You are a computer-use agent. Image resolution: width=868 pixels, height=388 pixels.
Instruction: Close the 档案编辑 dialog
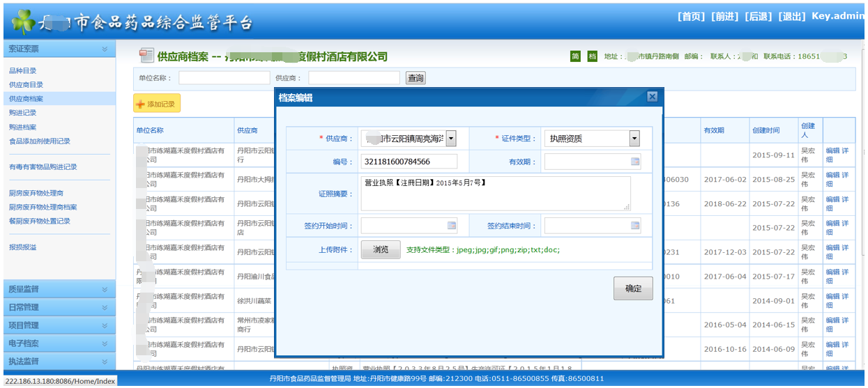[652, 97]
